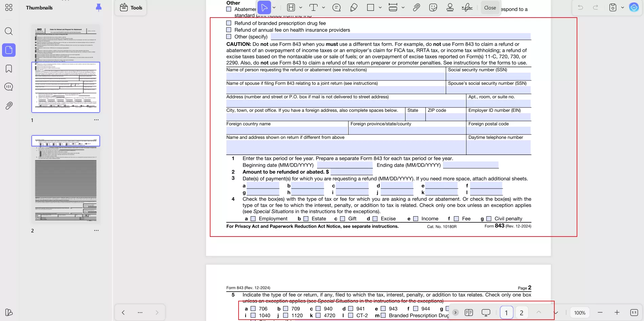Select the page 2 thumbnail
Viewport: 644px width, 321px height.
pos(66,178)
